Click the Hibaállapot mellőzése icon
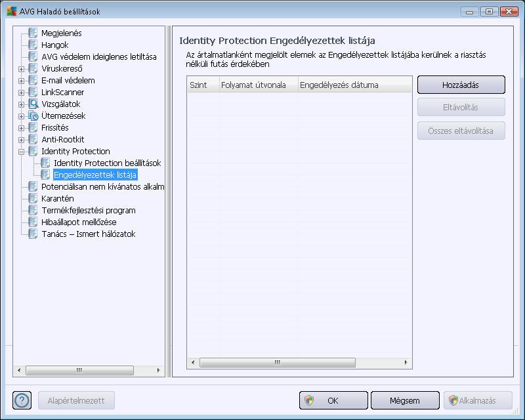This screenshot has width=525, height=420. click(x=33, y=222)
